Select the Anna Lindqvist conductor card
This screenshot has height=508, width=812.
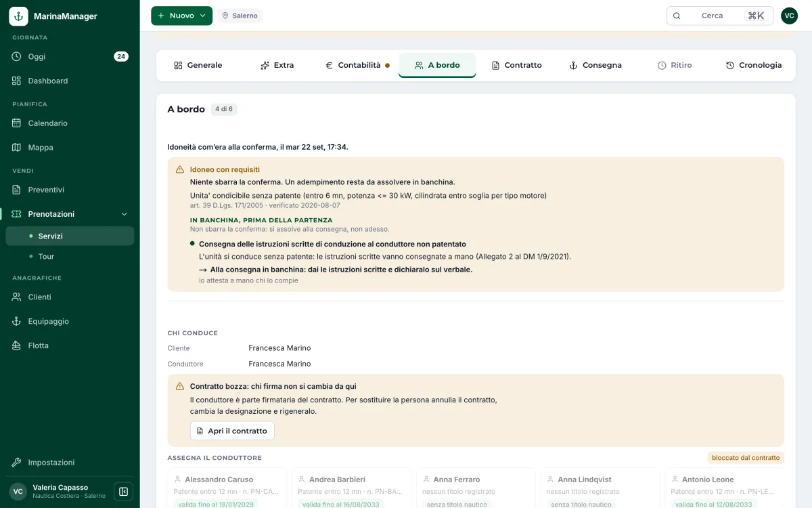600,488
